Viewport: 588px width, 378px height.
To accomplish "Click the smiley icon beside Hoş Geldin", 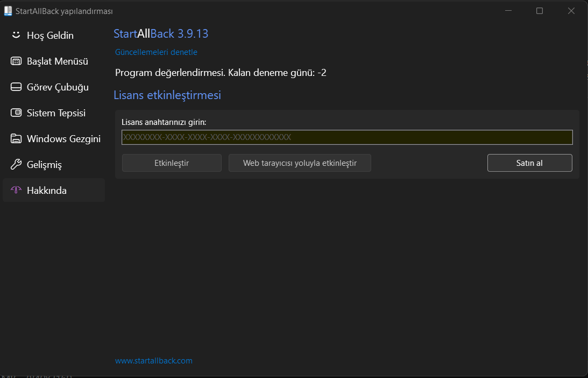I will click(16, 35).
